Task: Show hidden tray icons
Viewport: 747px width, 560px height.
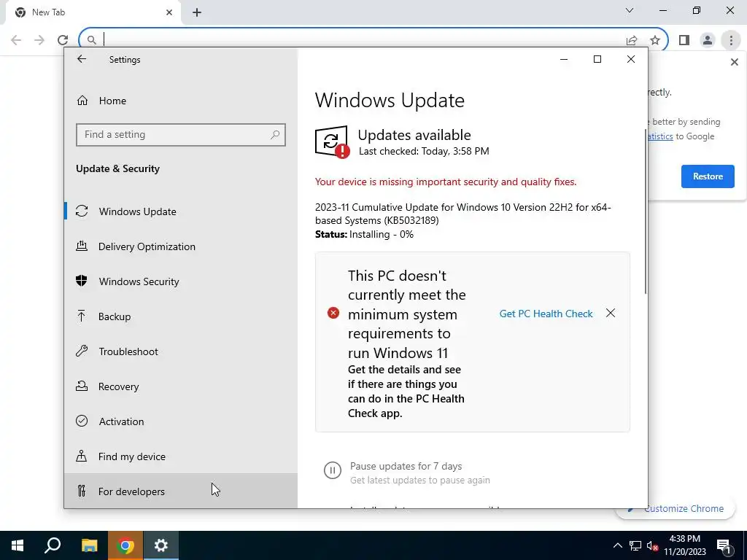Action: (617, 545)
